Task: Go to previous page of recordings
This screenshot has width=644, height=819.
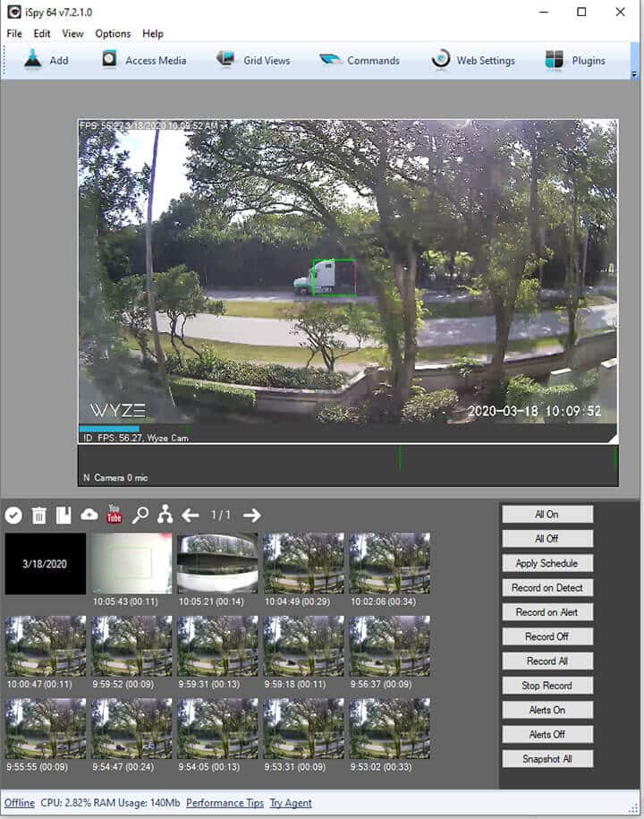Action: 191,515
